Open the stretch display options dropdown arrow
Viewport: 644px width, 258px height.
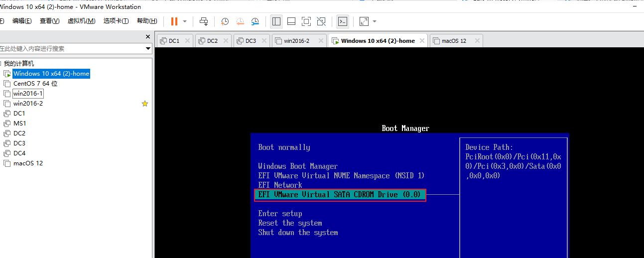[375, 21]
